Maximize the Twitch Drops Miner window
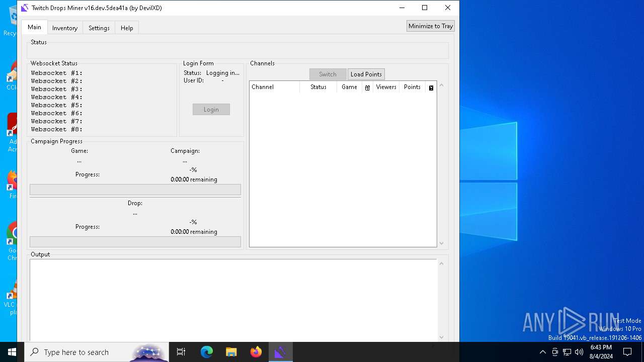This screenshot has width=644, height=362. (x=425, y=8)
